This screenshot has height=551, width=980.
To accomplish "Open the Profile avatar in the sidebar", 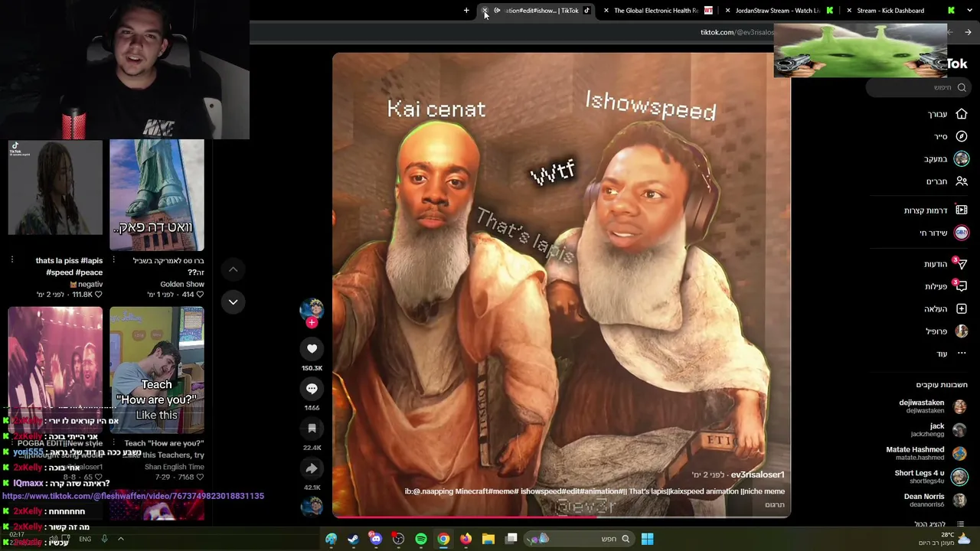I will point(962,331).
